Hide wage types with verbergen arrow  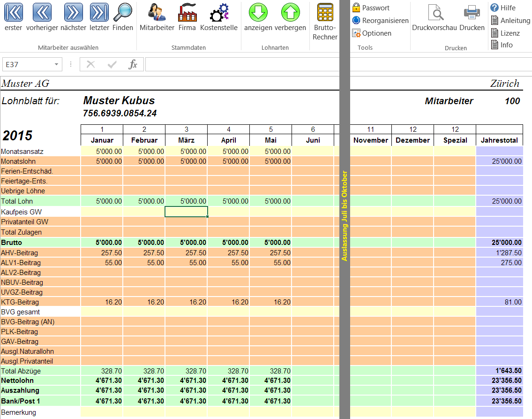pyautogui.click(x=290, y=13)
